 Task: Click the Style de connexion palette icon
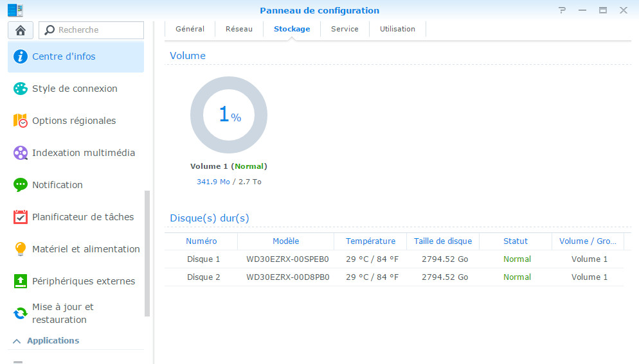[x=21, y=89]
